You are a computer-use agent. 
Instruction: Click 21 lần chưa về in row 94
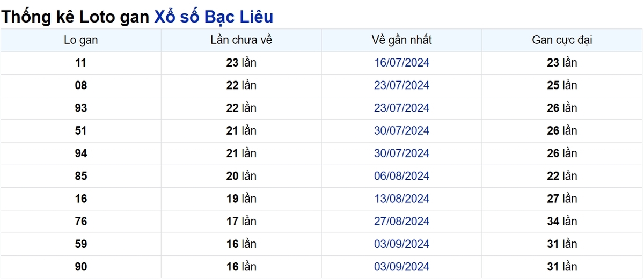point(241,153)
